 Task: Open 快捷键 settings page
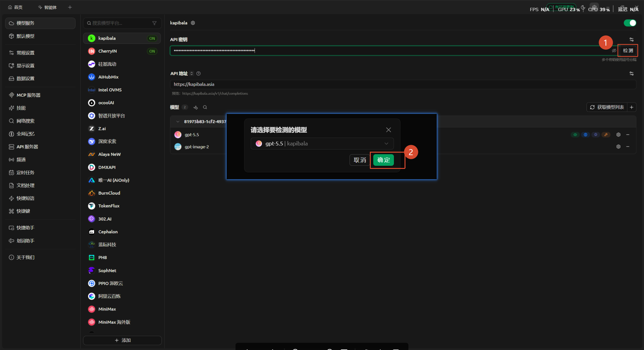(40, 211)
